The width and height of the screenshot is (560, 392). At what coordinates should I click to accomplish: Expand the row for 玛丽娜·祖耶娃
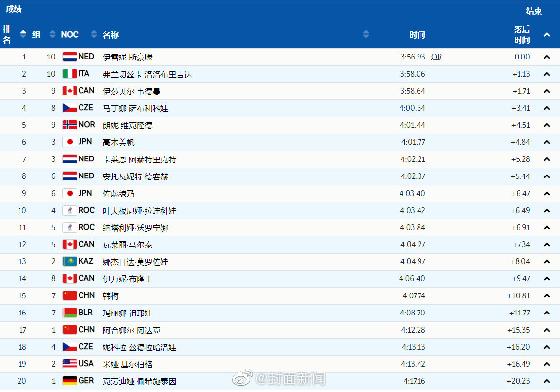point(547,313)
